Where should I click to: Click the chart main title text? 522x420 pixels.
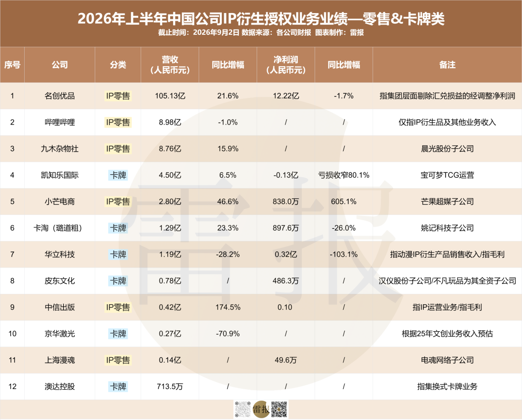(261, 19)
